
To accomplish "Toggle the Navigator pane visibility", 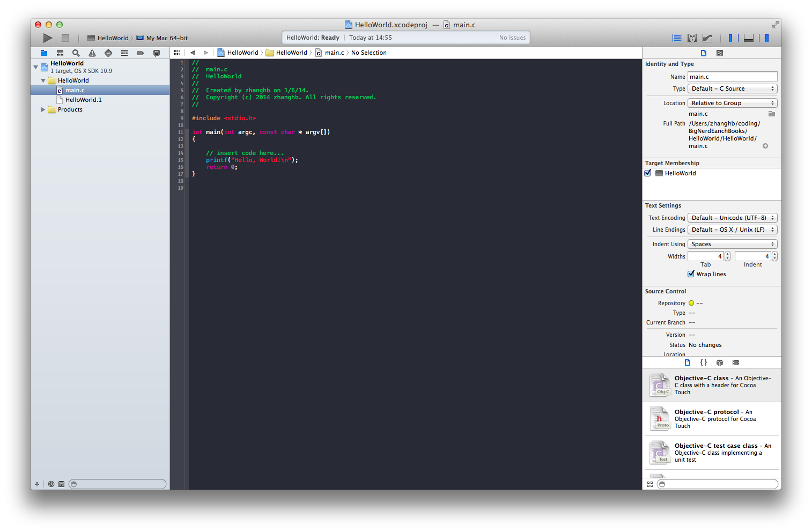I will 734,38.
